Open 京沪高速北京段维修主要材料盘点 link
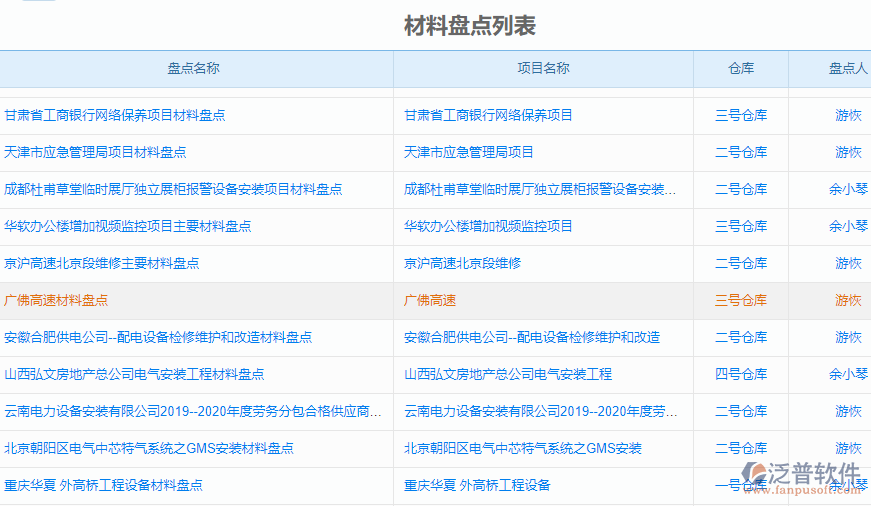871x506 pixels. (102, 263)
